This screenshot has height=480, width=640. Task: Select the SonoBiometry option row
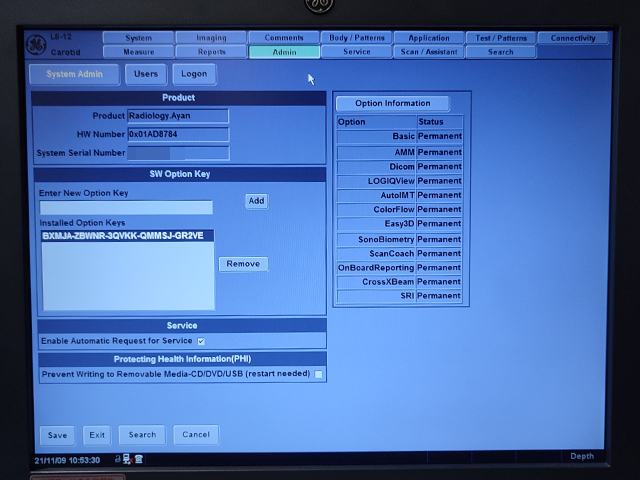(x=400, y=239)
